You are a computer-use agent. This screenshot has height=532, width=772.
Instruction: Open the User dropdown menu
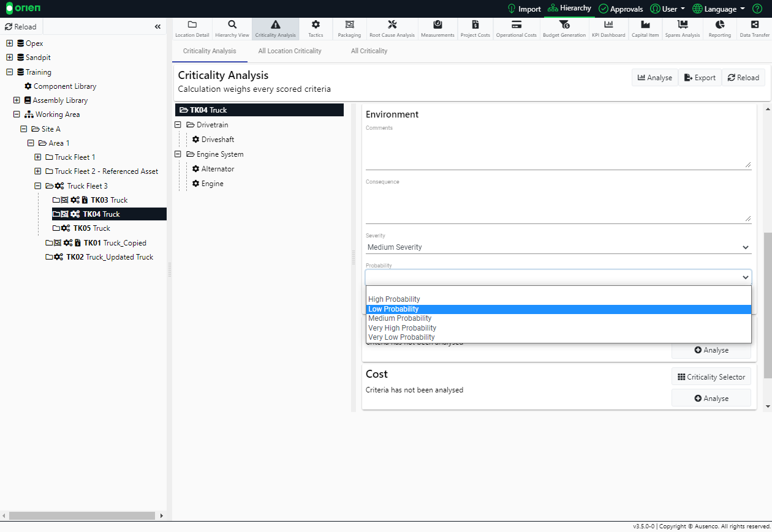point(668,9)
